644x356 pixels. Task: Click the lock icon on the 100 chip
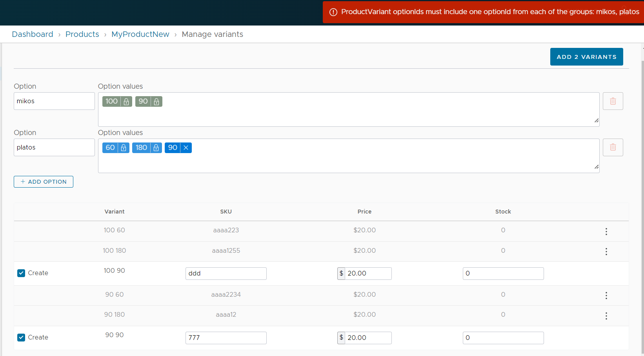click(x=126, y=101)
